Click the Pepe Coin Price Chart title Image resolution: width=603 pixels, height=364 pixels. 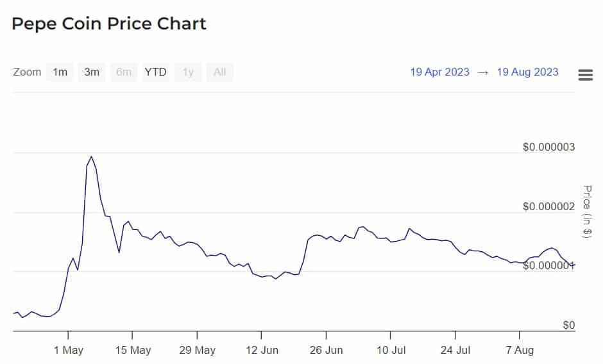click(x=109, y=24)
